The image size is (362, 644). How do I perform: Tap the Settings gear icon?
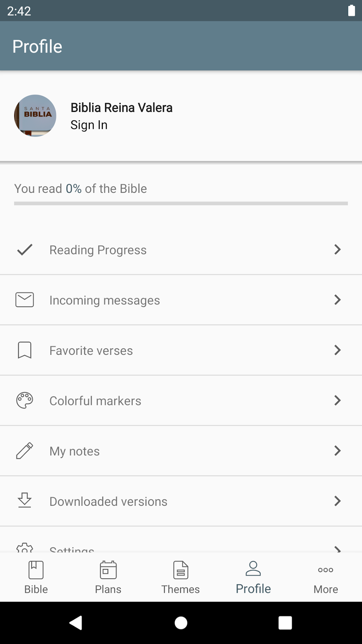[x=25, y=548]
